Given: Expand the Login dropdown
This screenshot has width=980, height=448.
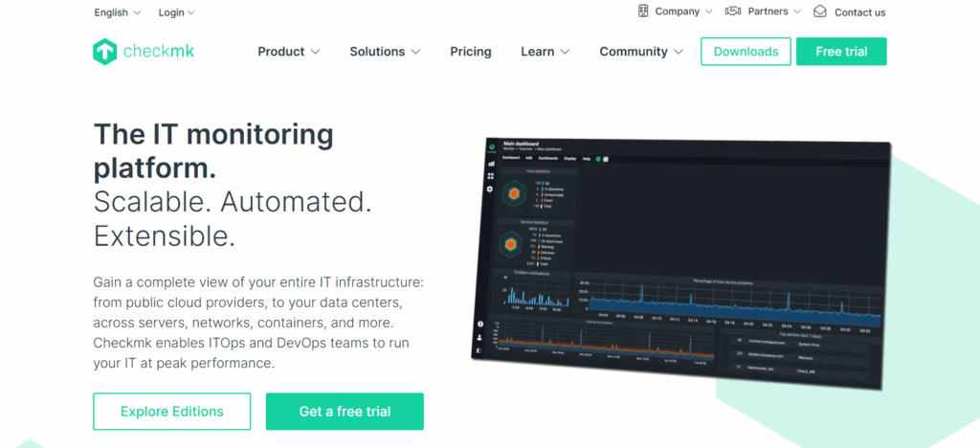Looking at the screenshot, I should coord(176,12).
